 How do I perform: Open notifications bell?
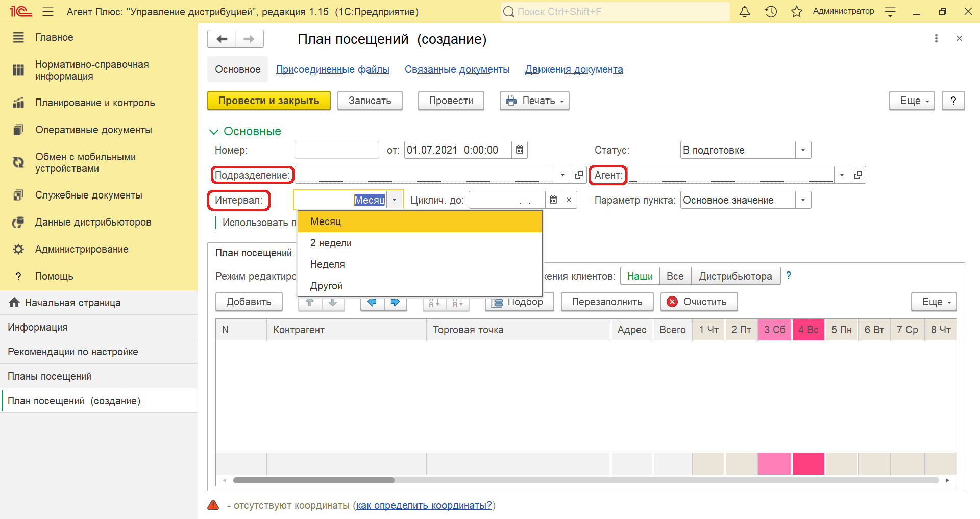click(745, 11)
